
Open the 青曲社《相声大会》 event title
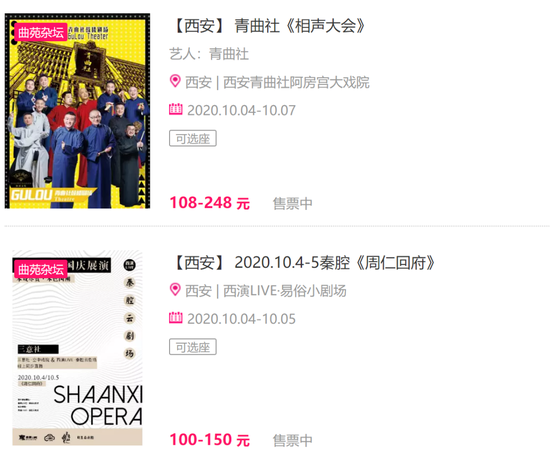(x=269, y=26)
